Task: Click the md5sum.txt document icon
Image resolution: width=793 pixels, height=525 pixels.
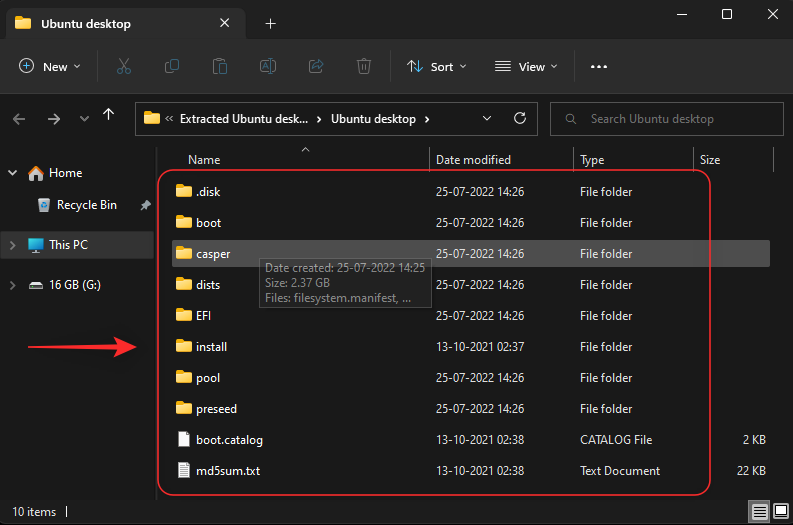Action: [184, 470]
